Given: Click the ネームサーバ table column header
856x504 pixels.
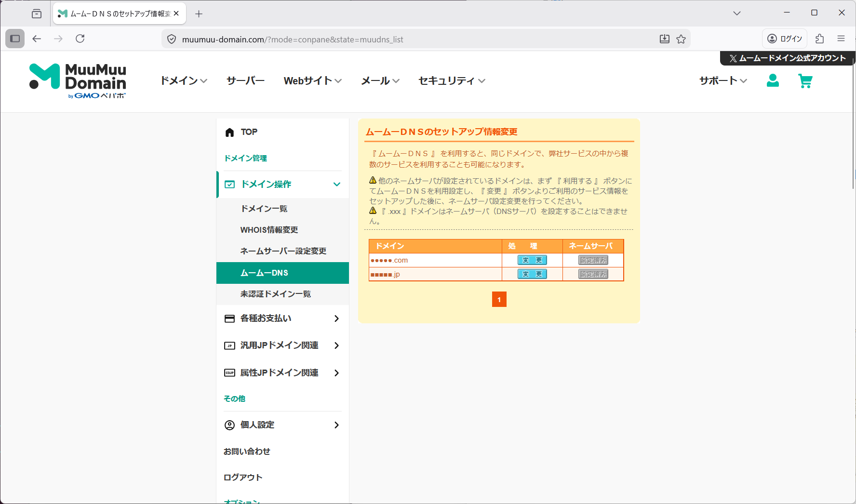Looking at the screenshot, I should click(593, 246).
